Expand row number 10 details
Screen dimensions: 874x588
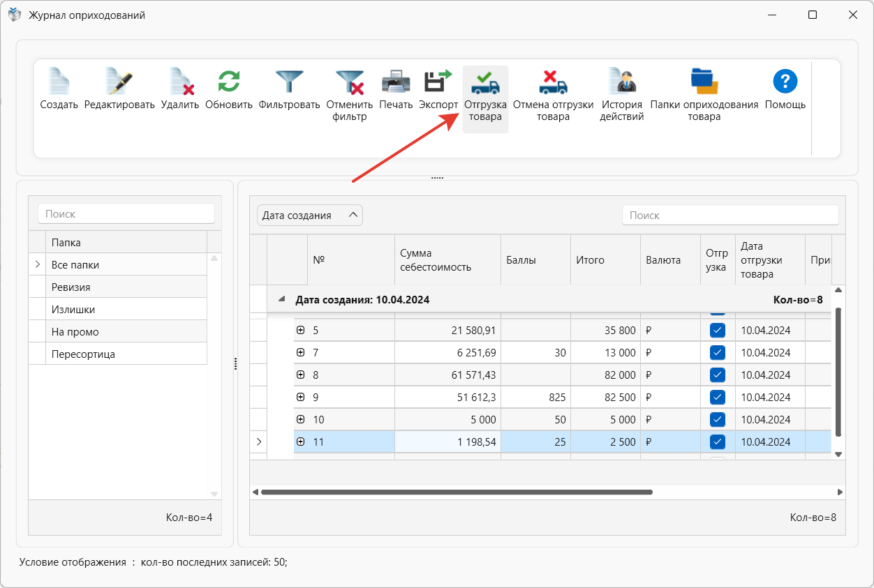(x=301, y=419)
